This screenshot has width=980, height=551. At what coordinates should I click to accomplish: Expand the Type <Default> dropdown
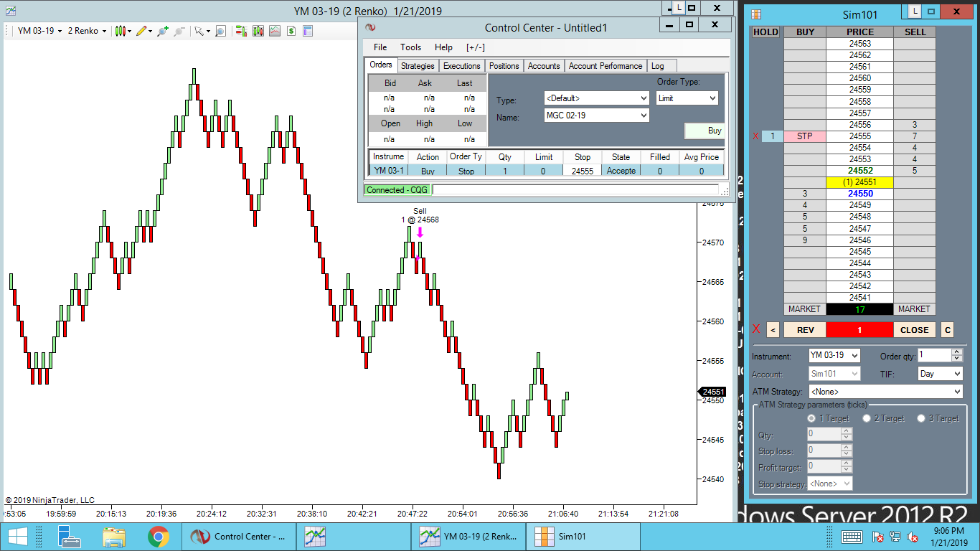tap(596, 98)
